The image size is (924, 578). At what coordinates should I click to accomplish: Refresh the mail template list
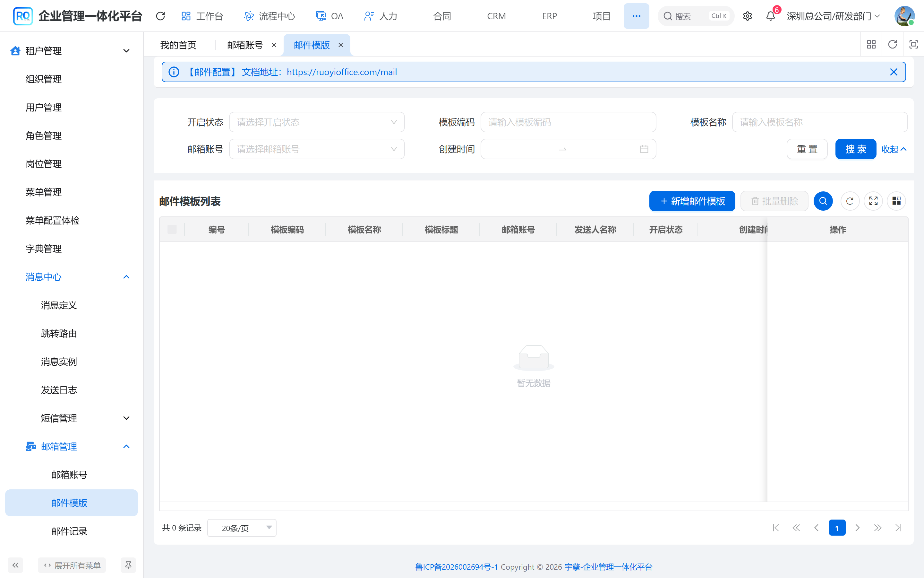[x=850, y=201]
